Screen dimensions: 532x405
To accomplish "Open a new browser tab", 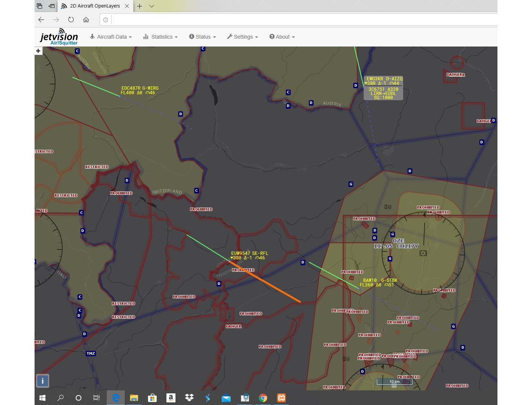I will pyautogui.click(x=139, y=6).
